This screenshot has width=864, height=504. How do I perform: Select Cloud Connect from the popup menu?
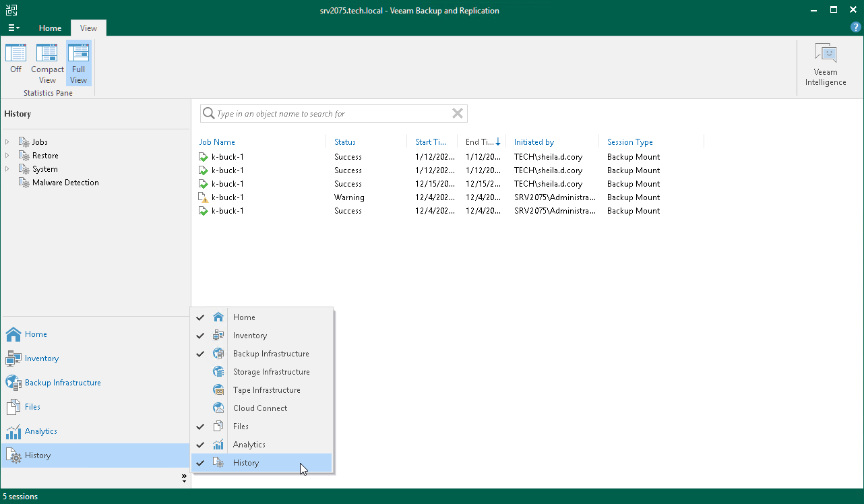pyautogui.click(x=259, y=408)
